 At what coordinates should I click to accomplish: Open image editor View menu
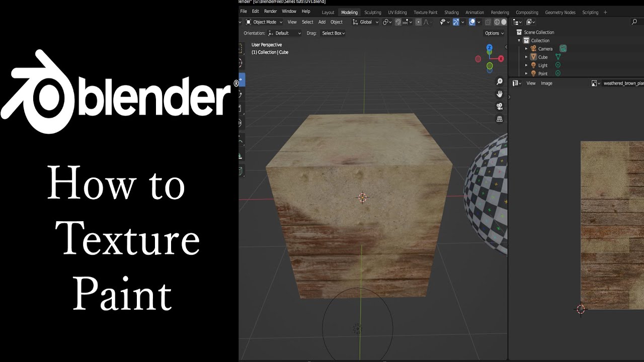coord(531,83)
